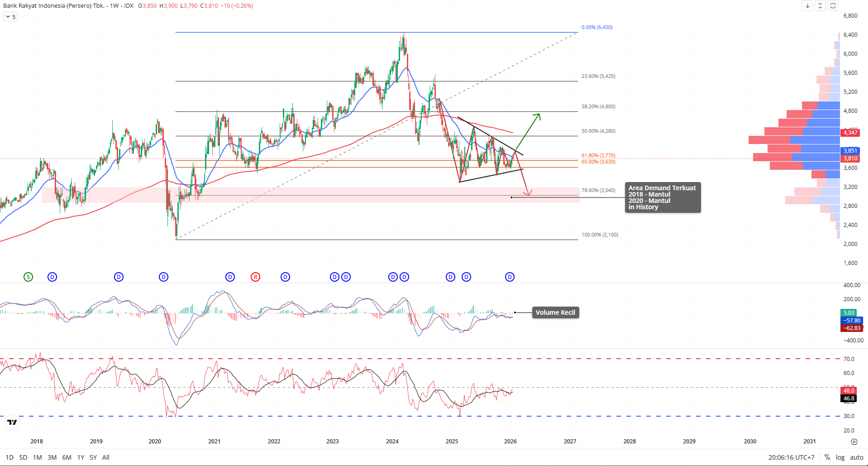868x466 pixels.
Task: Click the black 46.8 RSI average label
Action: coord(849,399)
